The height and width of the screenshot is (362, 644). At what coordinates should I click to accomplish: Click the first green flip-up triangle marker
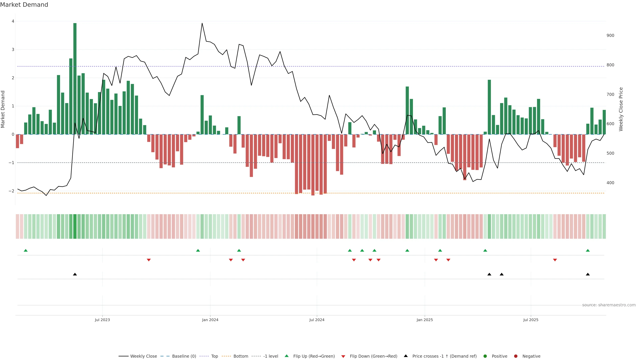click(25, 251)
